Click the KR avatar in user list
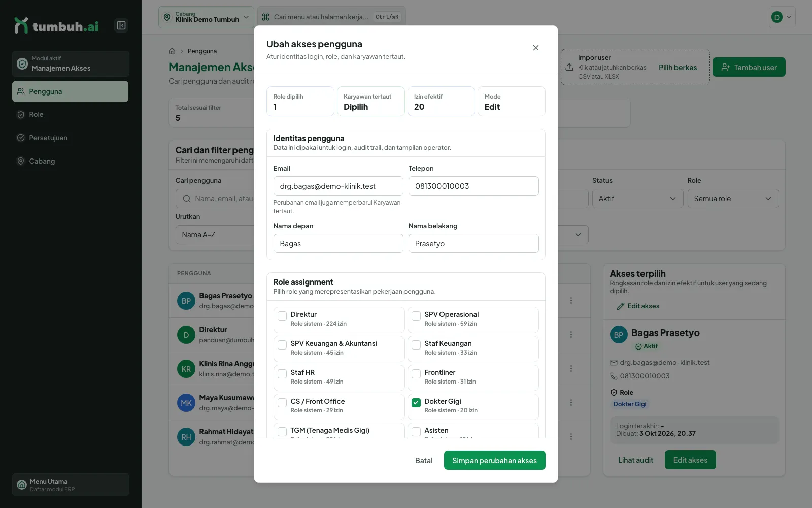The image size is (812, 508). 186,369
